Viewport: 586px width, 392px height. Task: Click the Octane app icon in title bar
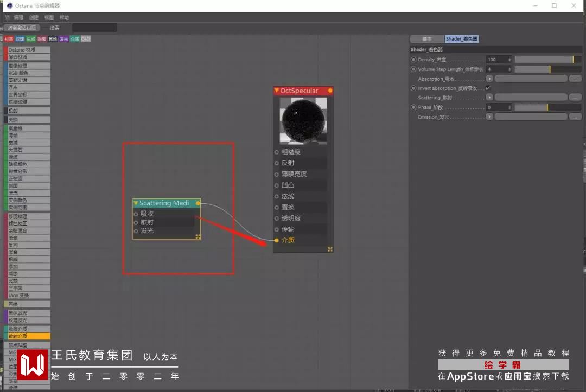coord(10,5)
